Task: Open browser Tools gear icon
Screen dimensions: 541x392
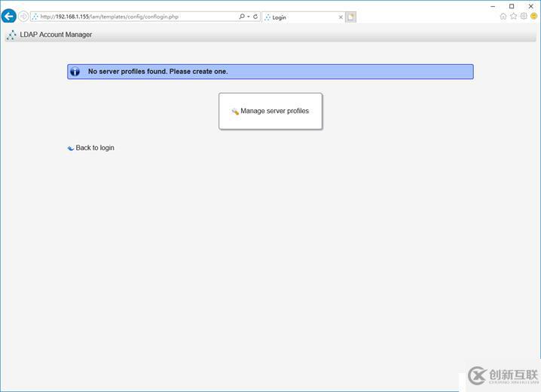Action: (524, 17)
